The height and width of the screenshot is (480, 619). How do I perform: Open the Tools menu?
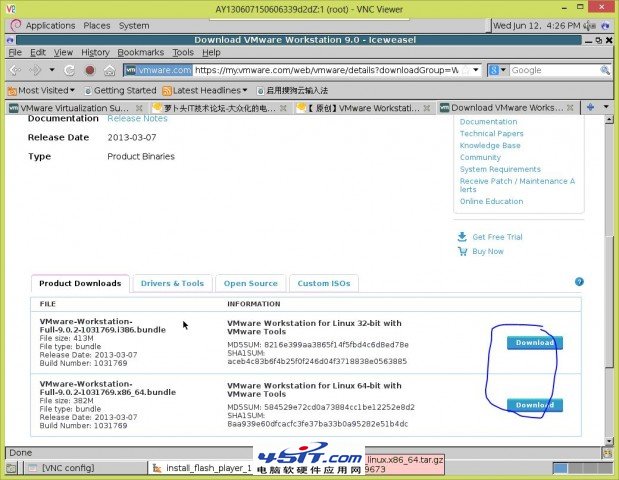pos(183,52)
